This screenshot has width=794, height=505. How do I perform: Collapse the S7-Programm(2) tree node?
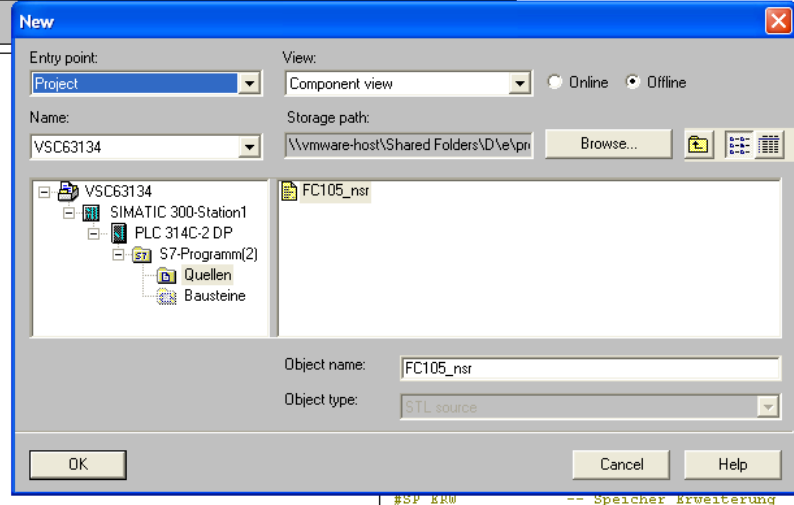tap(119, 255)
